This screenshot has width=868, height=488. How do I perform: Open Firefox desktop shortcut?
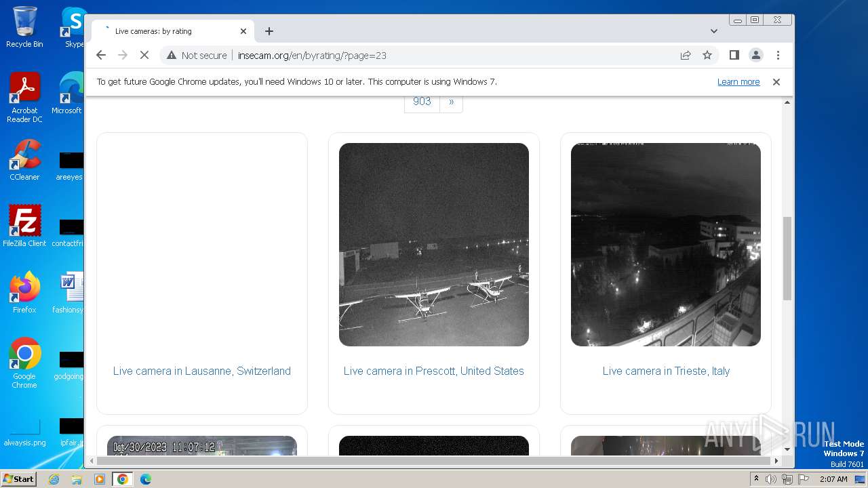pyautogui.click(x=24, y=292)
